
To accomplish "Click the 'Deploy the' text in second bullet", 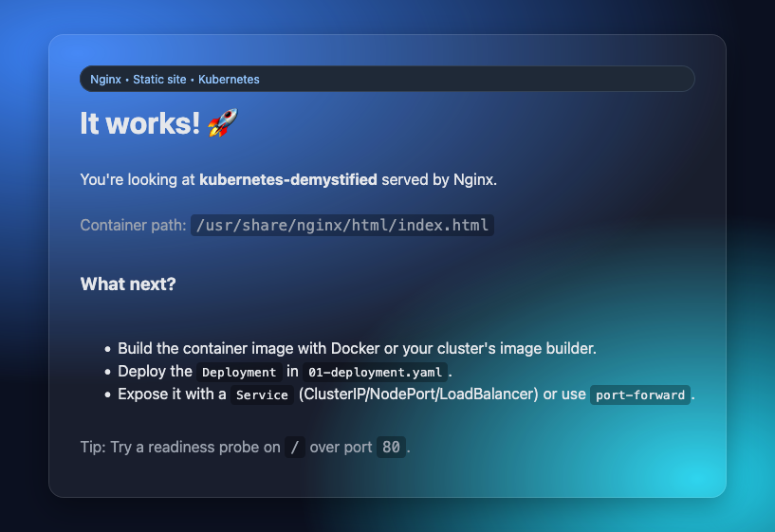I will click(155, 372).
